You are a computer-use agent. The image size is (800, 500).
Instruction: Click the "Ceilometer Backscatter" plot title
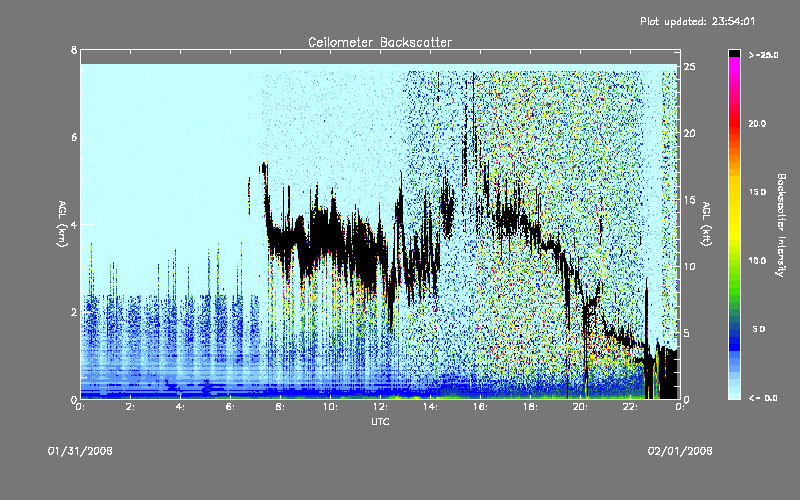click(x=380, y=42)
